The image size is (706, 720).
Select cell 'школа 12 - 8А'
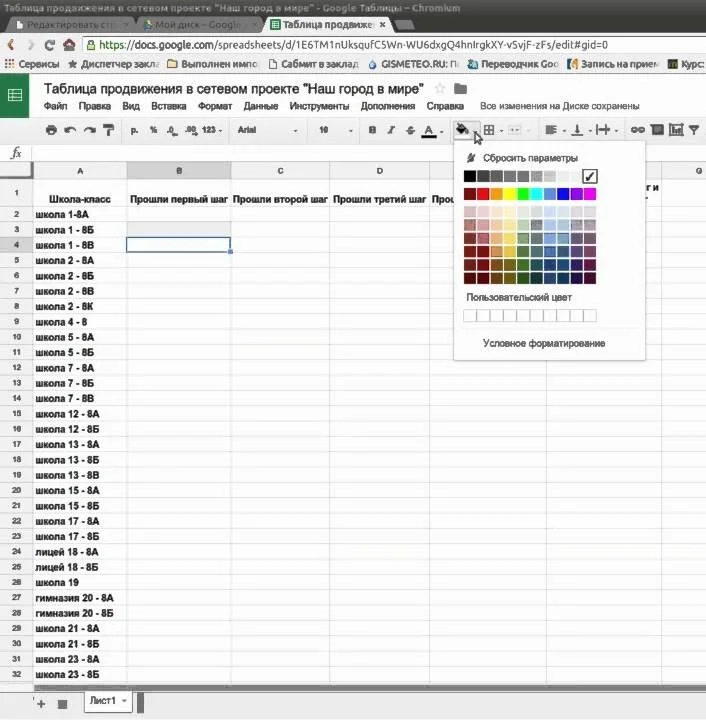point(80,414)
